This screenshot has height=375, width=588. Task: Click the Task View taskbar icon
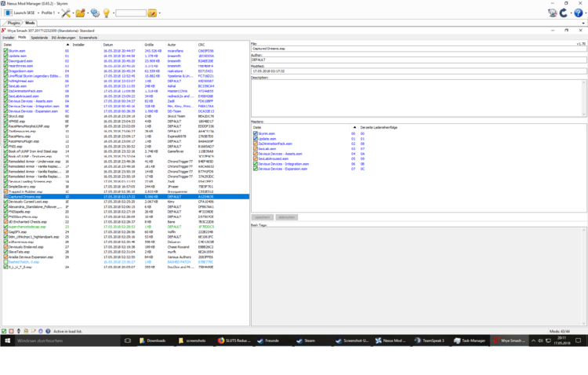tap(128, 340)
